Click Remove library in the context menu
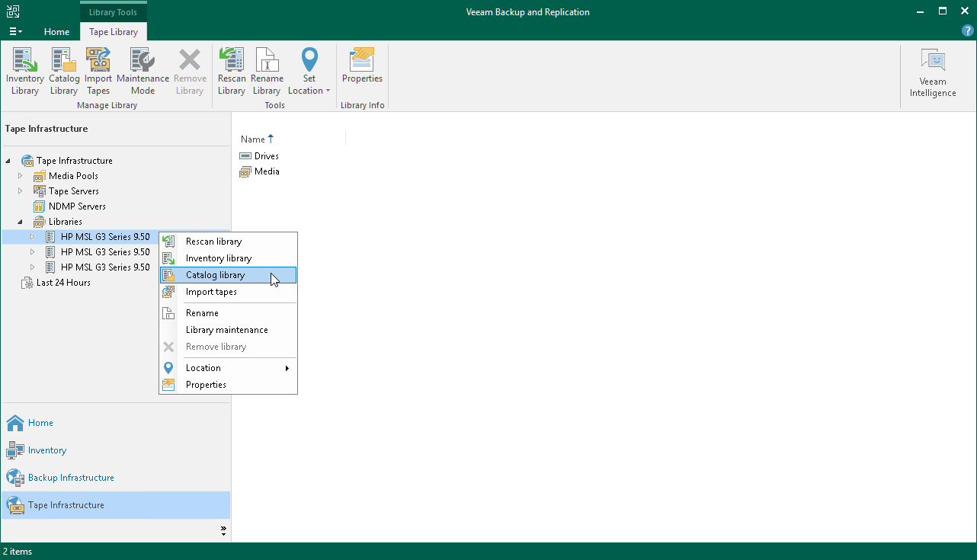Viewport: 977px width, 560px height. [x=228, y=347]
